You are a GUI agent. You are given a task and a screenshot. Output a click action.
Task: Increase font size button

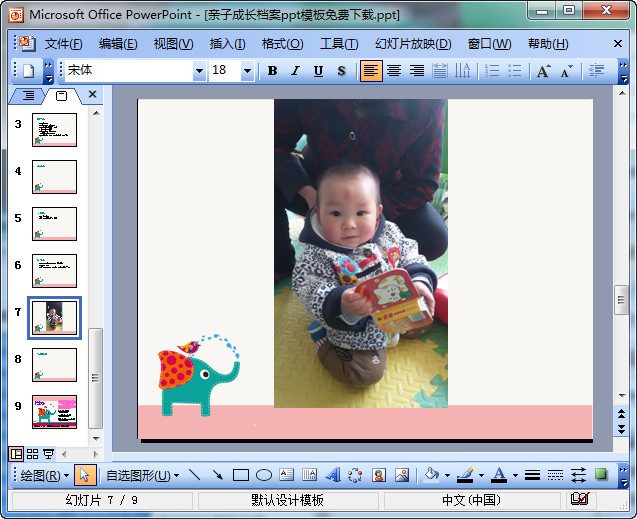544,71
